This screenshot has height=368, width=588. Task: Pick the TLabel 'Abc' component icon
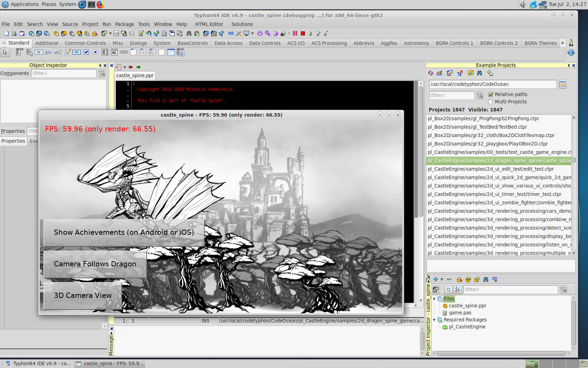tap(48, 52)
